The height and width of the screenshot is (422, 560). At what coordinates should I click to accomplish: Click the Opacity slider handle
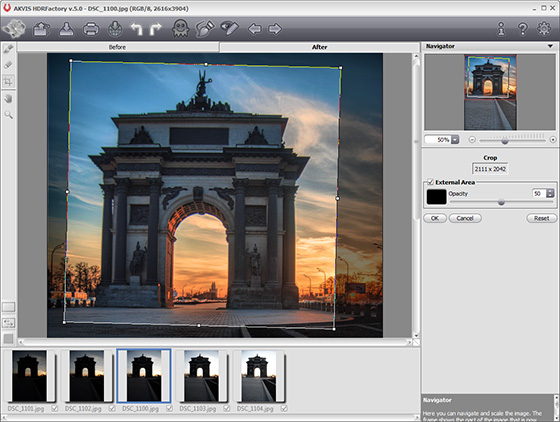pyautogui.click(x=501, y=202)
